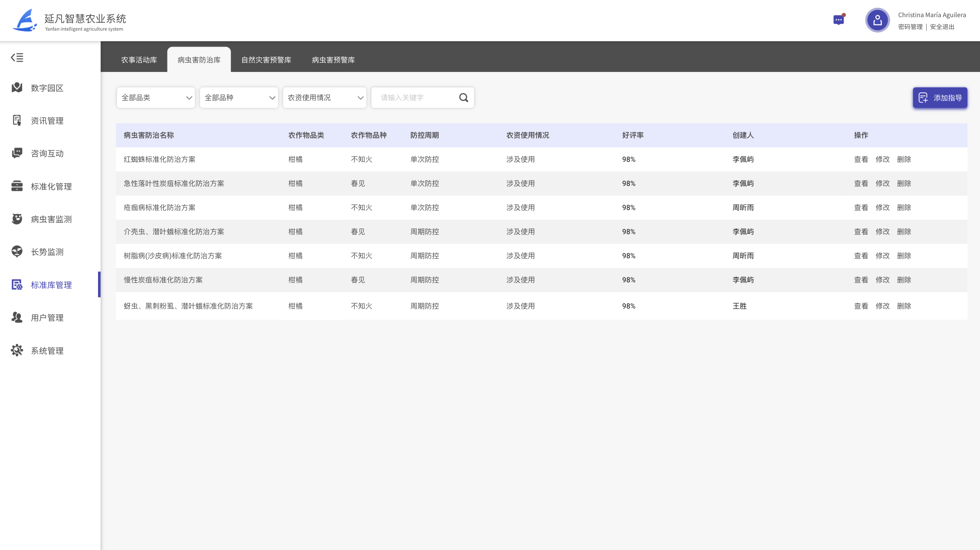The image size is (980, 550).
Task: Click the user avatar icon
Action: tap(877, 20)
